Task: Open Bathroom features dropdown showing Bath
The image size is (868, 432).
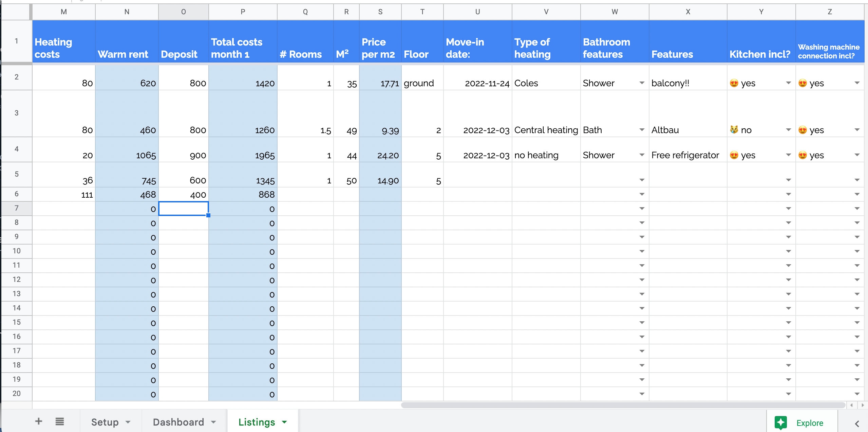Action: pyautogui.click(x=642, y=130)
